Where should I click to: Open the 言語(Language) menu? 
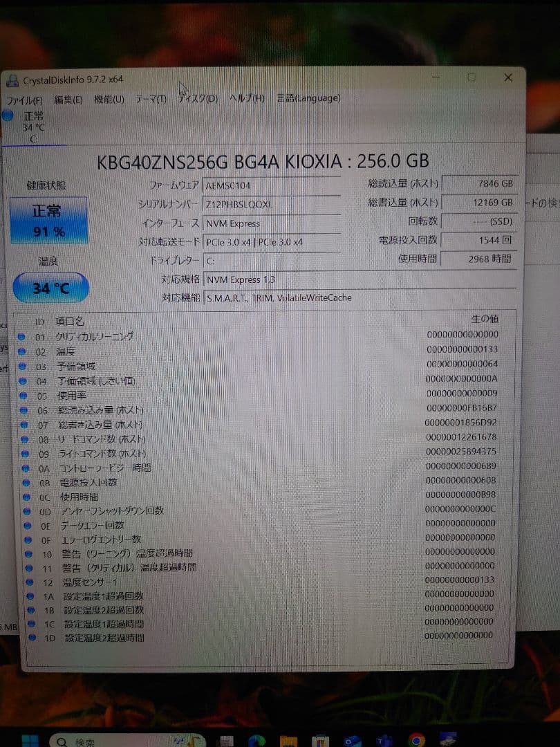click(308, 98)
